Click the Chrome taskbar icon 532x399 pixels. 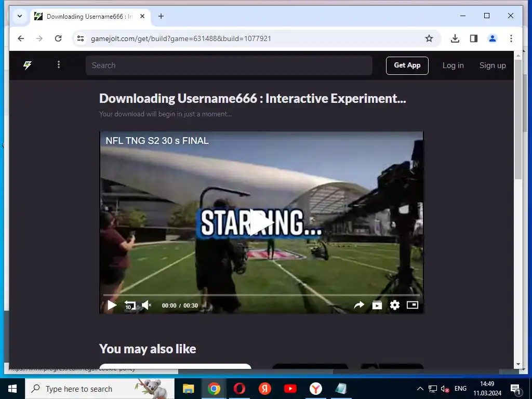tap(214, 389)
